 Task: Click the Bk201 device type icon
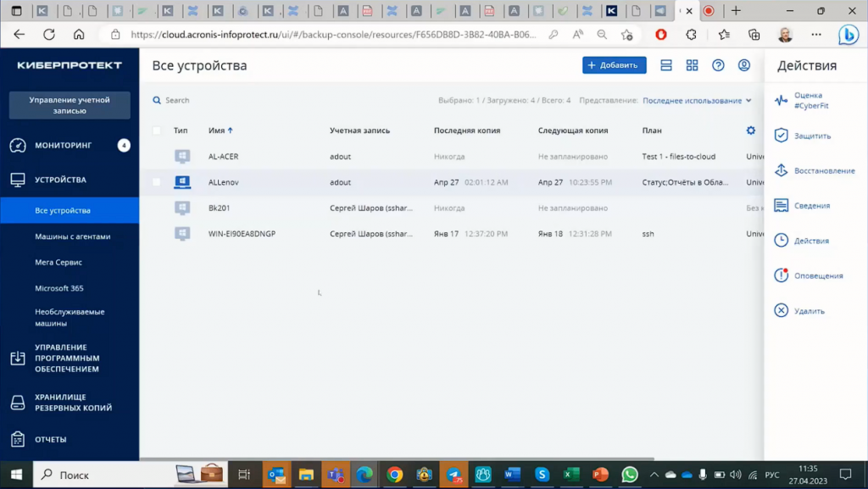[182, 208]
